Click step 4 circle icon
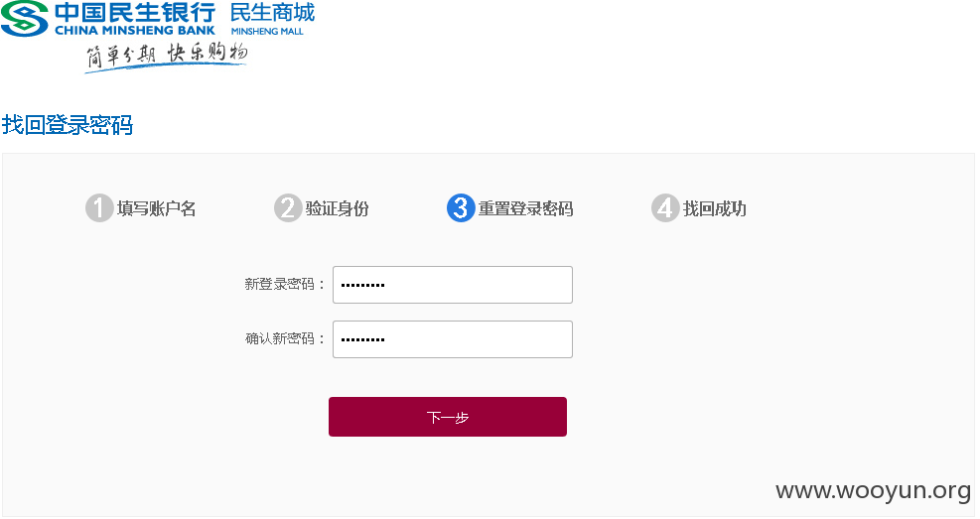 point(665,208)
